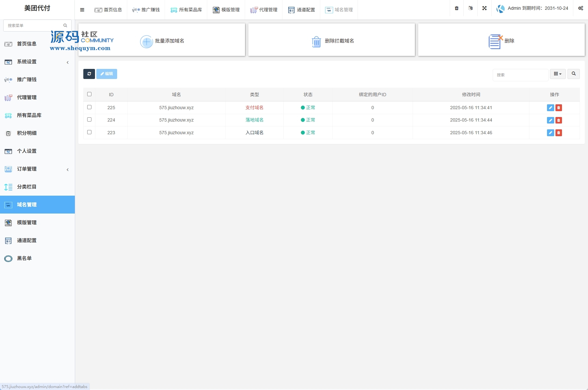The height and width of the screenshot is (390, 588).
Task: Click the trash icon in top bar
Action: click(457, 8)
